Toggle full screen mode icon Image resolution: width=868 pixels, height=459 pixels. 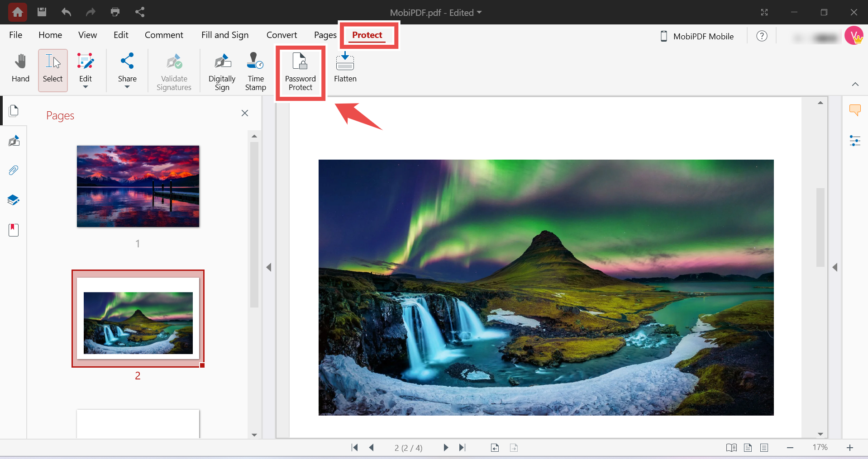[764, 12]
